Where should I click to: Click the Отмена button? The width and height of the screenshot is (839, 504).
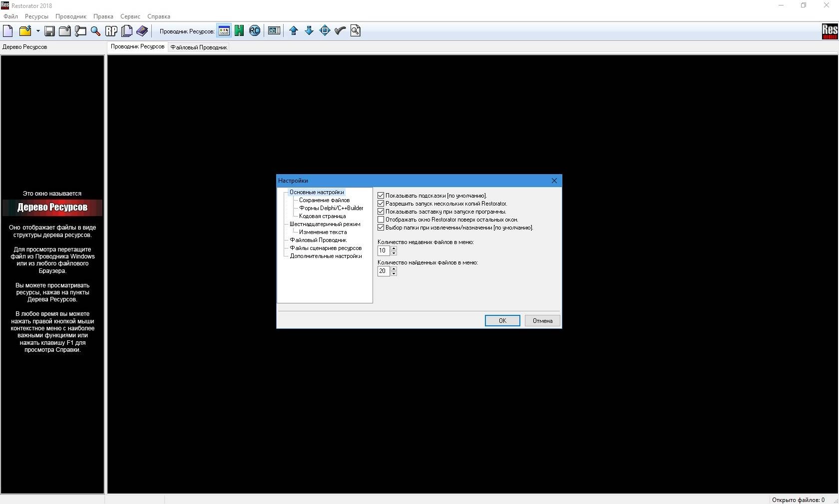[542, 321]
